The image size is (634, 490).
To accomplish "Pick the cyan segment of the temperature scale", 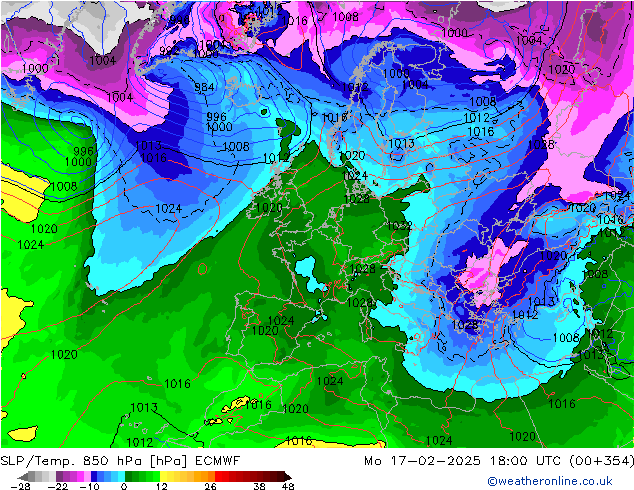I will 121,476.
